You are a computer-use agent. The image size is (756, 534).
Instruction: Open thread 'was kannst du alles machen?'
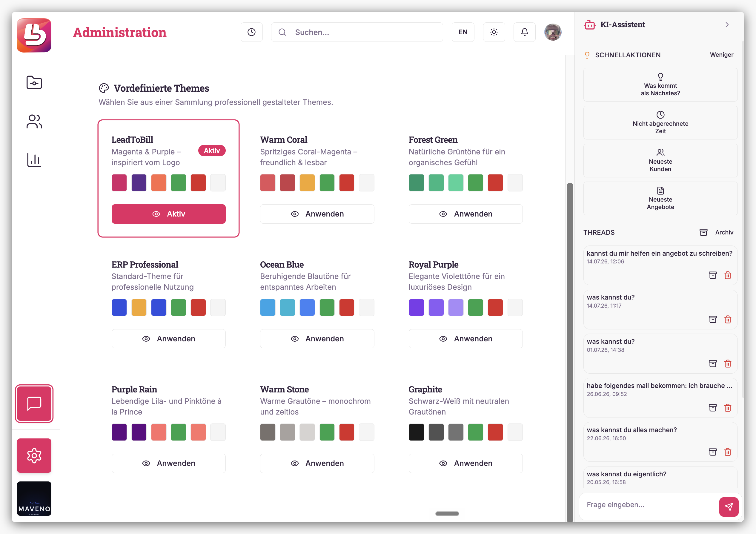(x=660, y=441)
